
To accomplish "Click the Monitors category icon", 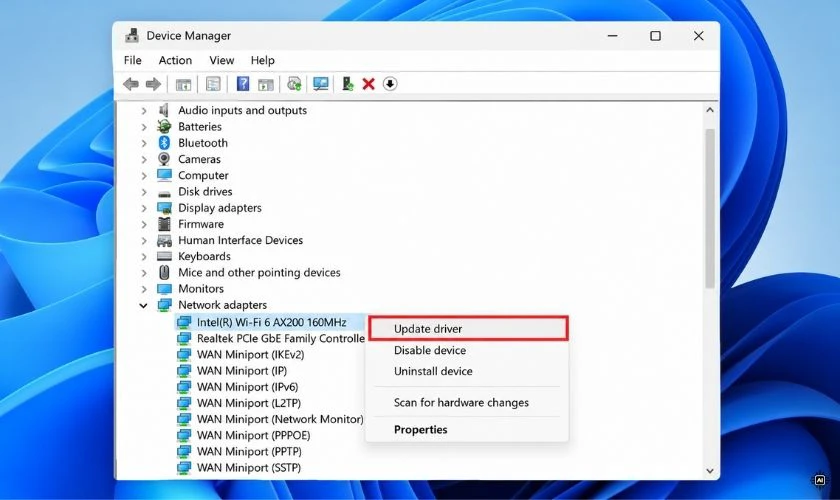I will pos(164,288).
